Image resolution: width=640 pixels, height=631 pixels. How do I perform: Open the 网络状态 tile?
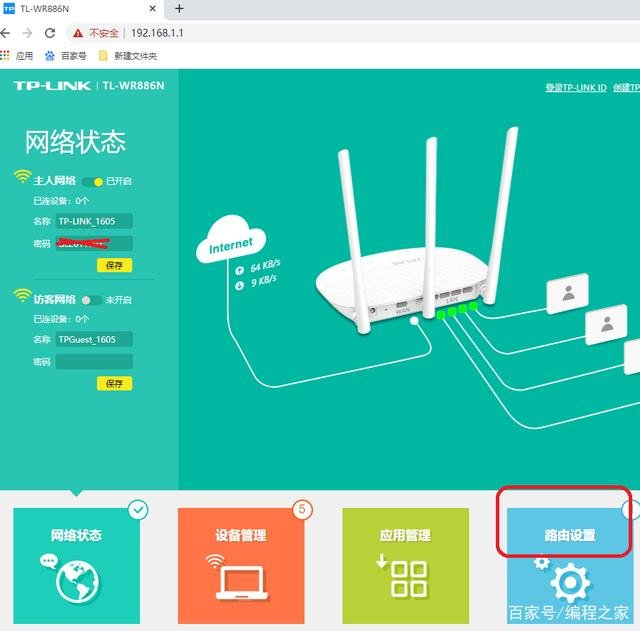point(76,566)
